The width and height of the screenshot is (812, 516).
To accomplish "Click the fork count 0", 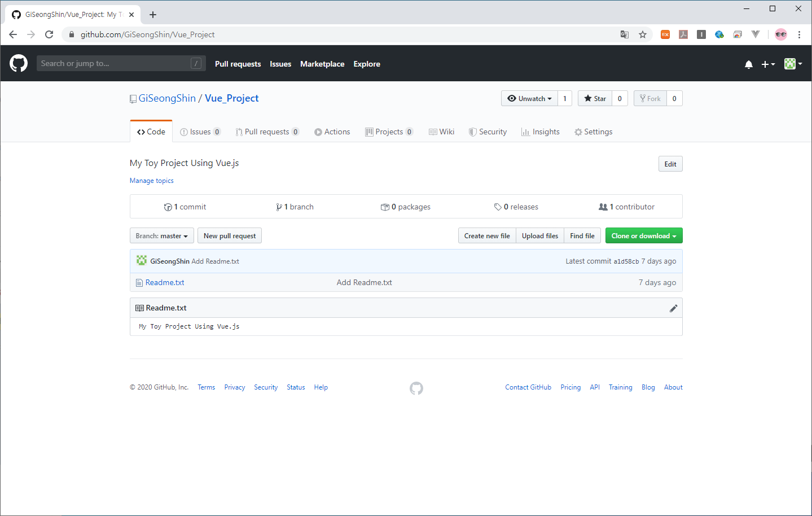I will [674, 98].
